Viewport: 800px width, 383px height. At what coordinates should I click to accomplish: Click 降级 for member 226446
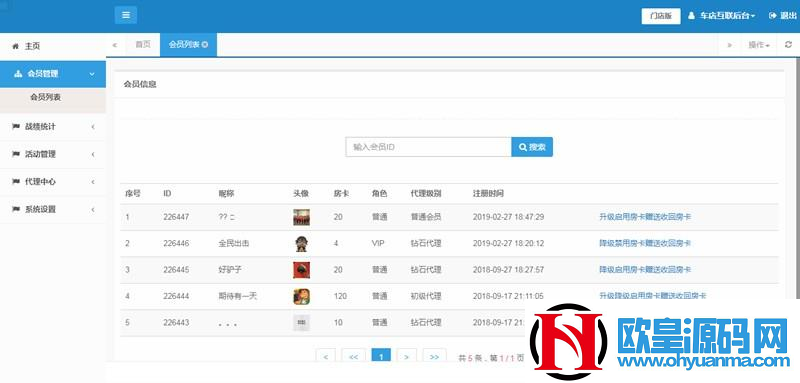click(x=607, y=244)
